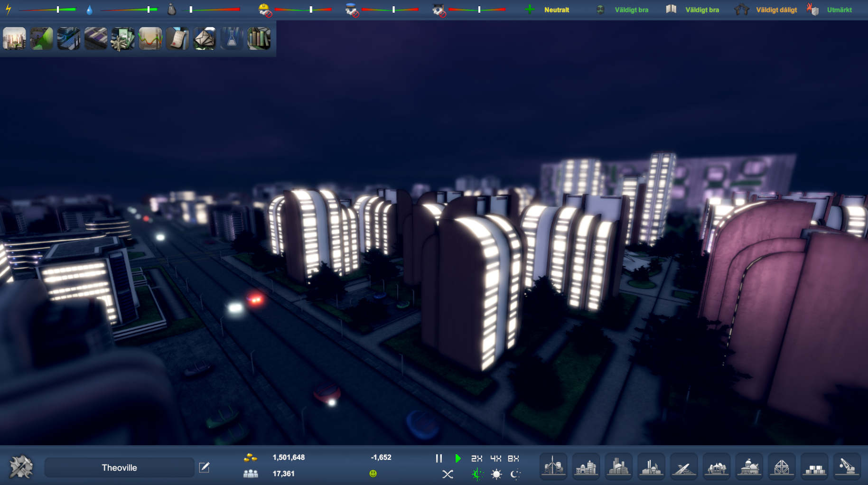Select the wrecking crane demolish tool

point(847,466)
